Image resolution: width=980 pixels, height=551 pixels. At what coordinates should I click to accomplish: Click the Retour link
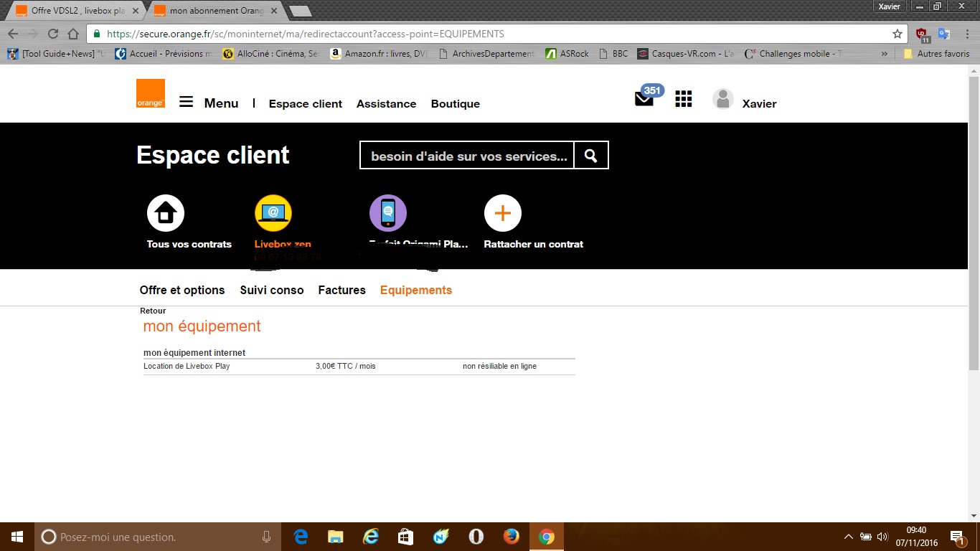tap(153, 311)
